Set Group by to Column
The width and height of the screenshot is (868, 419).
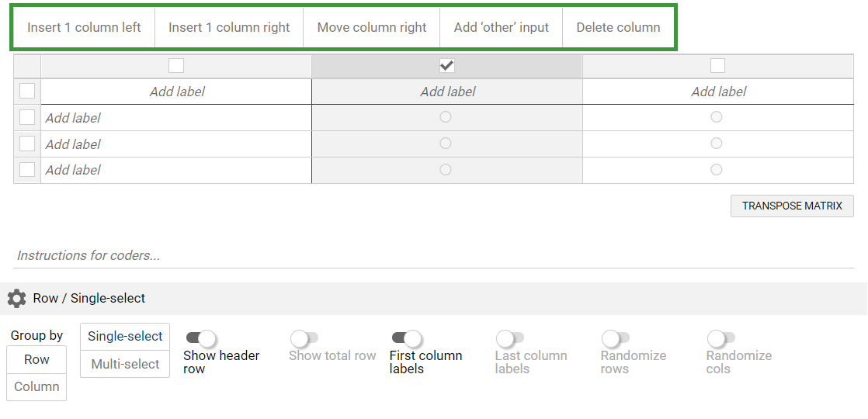tap(36, 386)
